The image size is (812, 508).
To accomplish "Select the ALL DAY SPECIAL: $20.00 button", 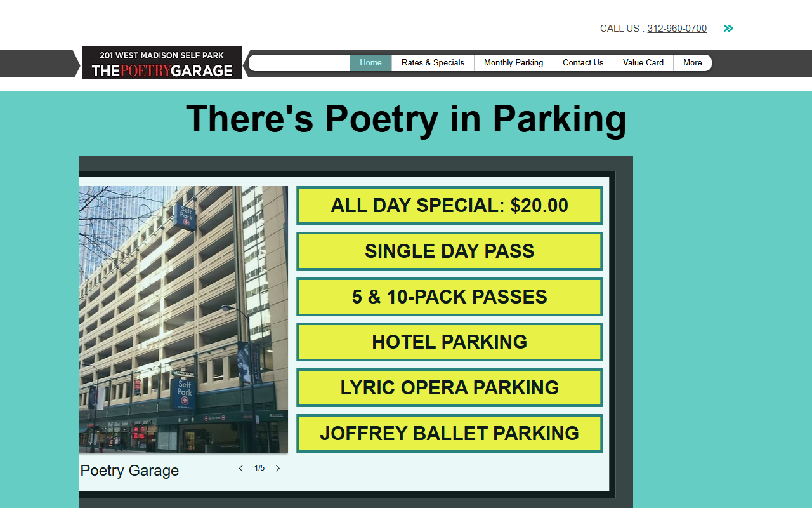I will point(449,206).
